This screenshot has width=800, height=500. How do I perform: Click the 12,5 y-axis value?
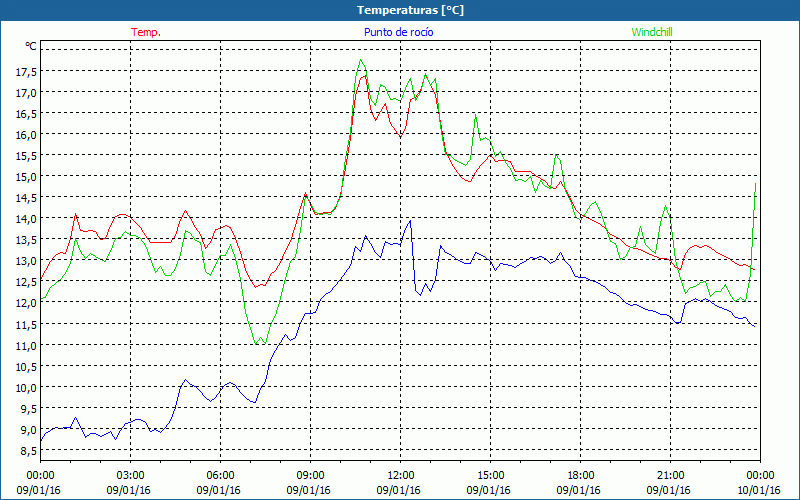pyautogui.click(x=26, y=282)
